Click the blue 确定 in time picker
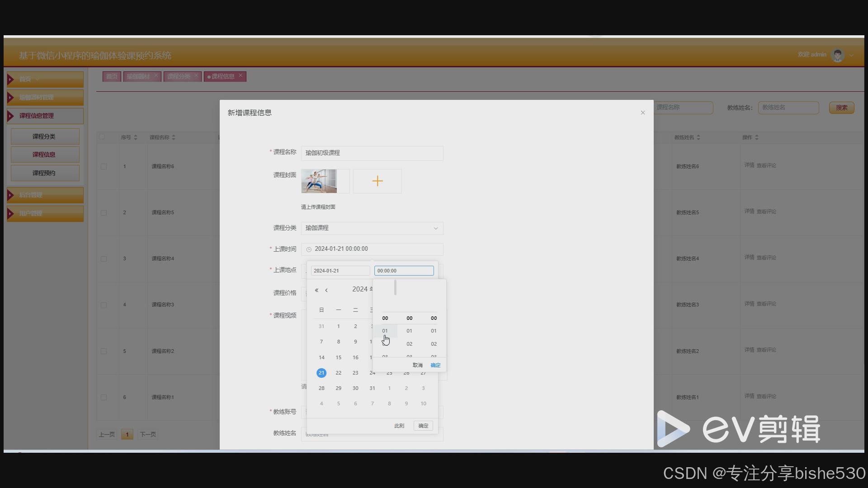 tap(435, 365)
